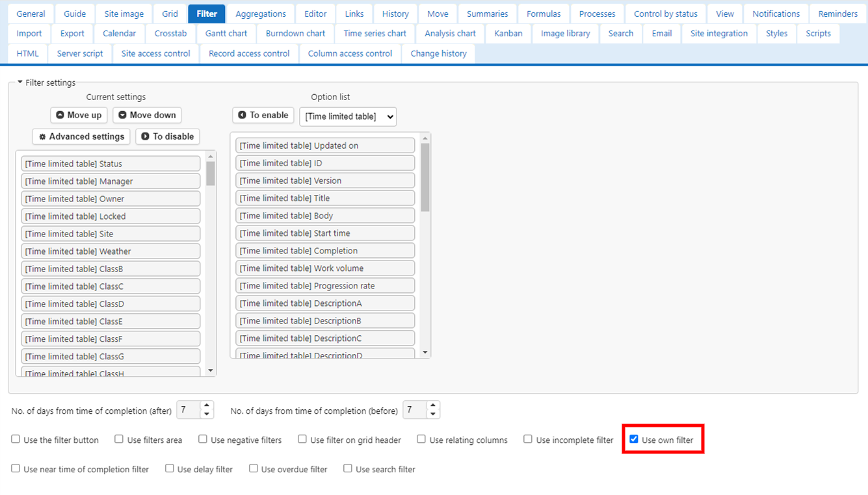The width and height of the screenshot is (868, 495).
Task: Enable Use negative filters checkbox
Action: [203, 439]
